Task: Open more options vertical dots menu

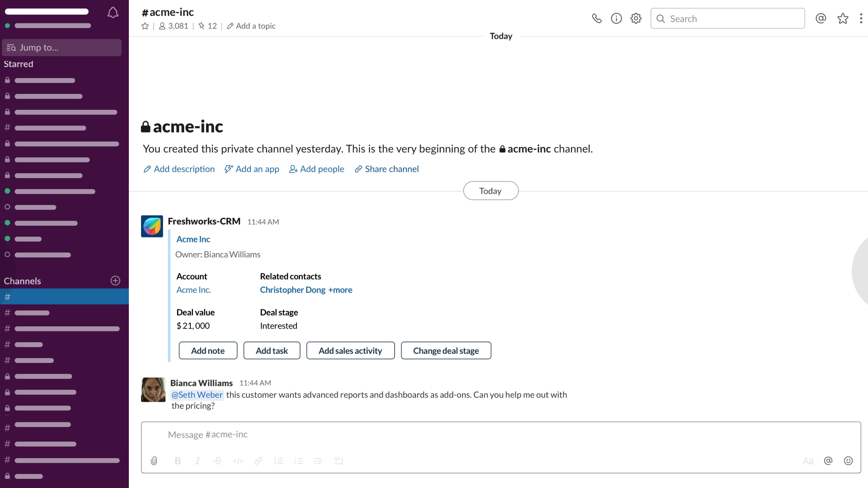Action: click(x=861, y=18)
